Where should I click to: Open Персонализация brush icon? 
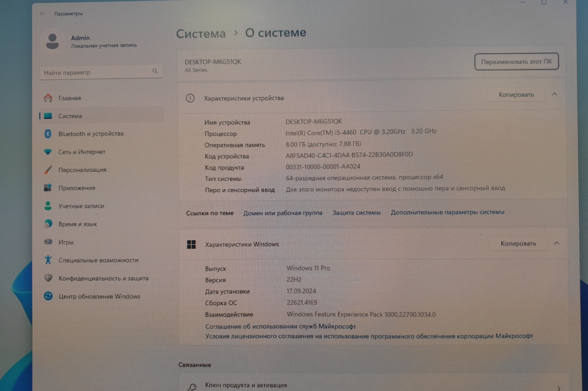pos(48,170)
